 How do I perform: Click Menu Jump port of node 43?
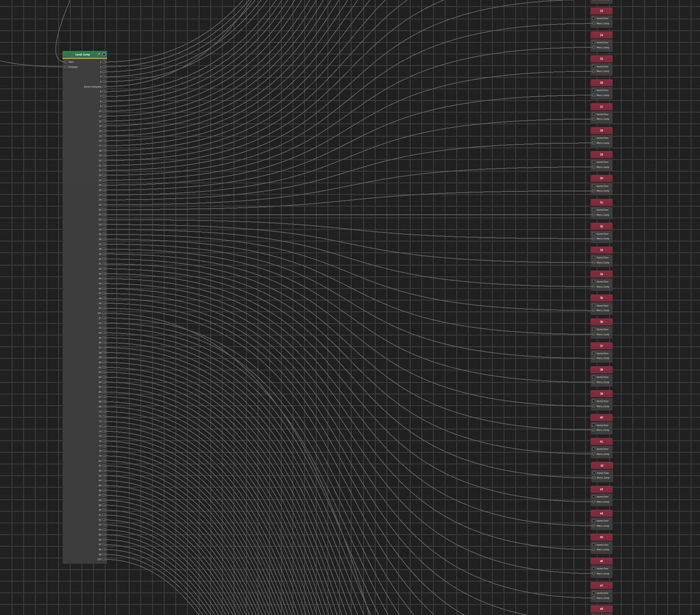[594, 502]
